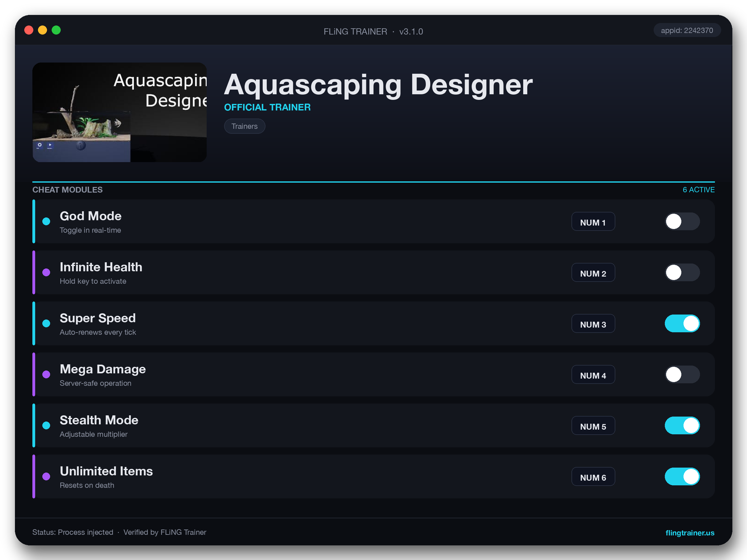Click the NUM 1 hotkey button
Image resolution: width=747 pixels, height=560 pixels.
click(593, 222)
